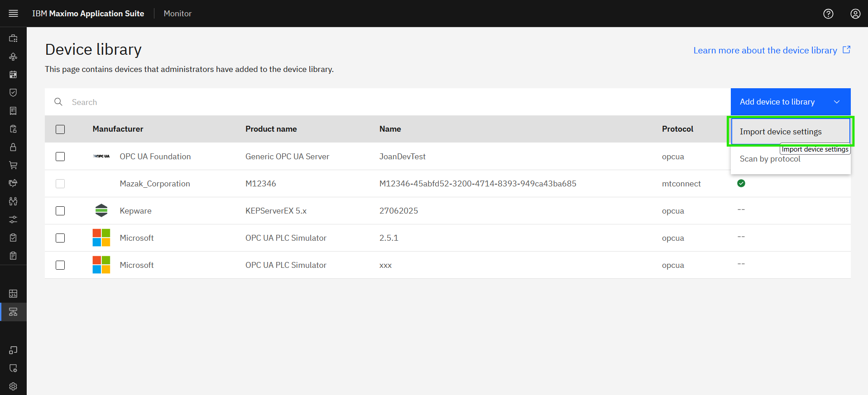Click the padlock icon in sidebar
This screenshot has height=395, width=868.
[x=13, y=147]
